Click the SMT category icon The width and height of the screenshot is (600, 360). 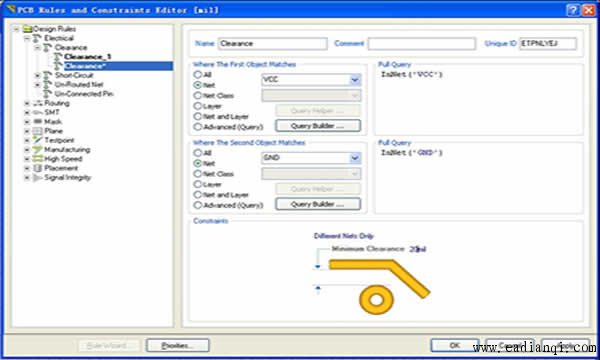(38, 112)
